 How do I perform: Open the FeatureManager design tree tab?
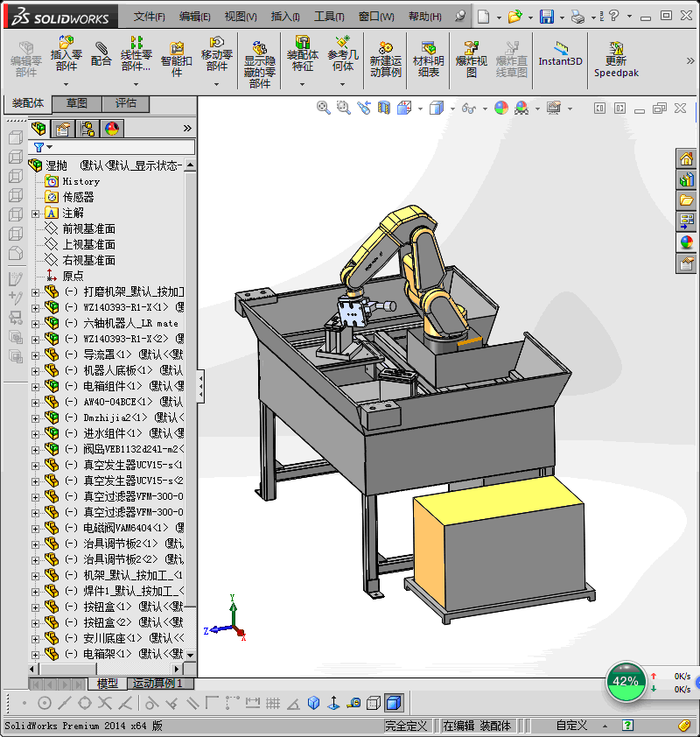pyautogui.click(x=38, y=128)
